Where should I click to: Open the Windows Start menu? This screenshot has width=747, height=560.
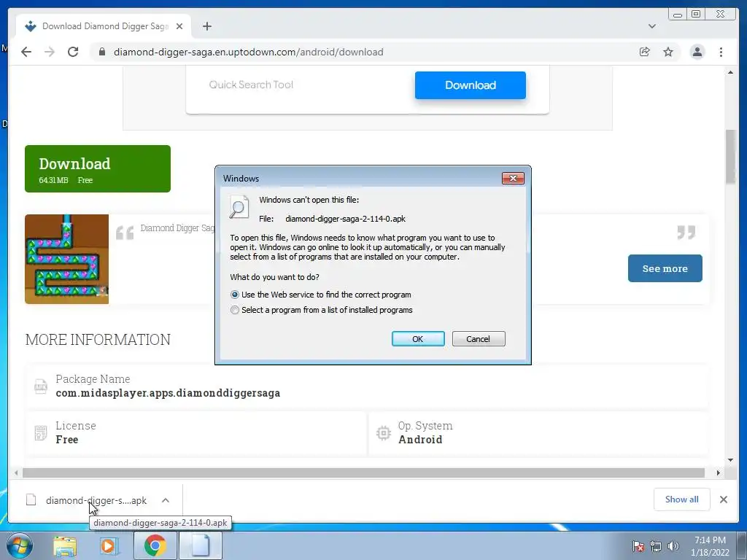(x=20, y=545)
